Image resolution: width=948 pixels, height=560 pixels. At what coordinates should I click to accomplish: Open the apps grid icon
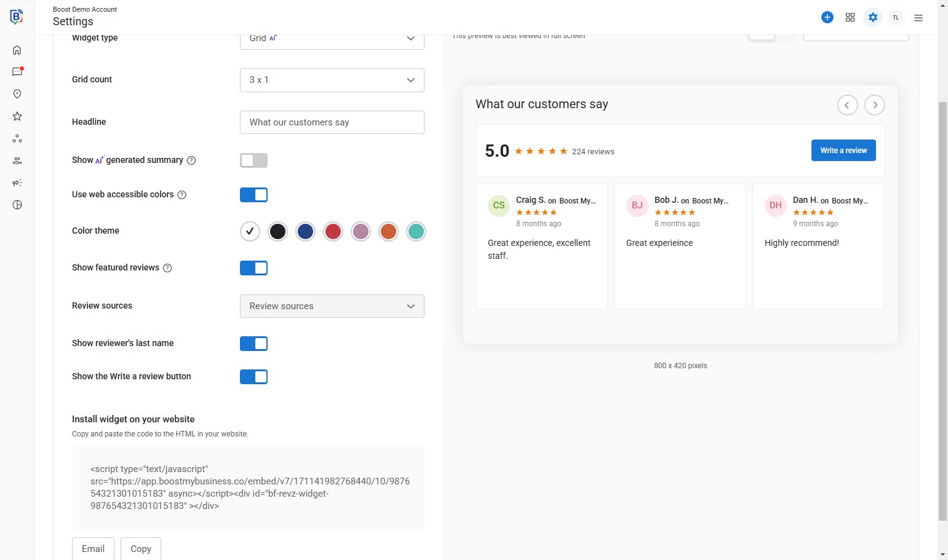(x=850, y=17)
